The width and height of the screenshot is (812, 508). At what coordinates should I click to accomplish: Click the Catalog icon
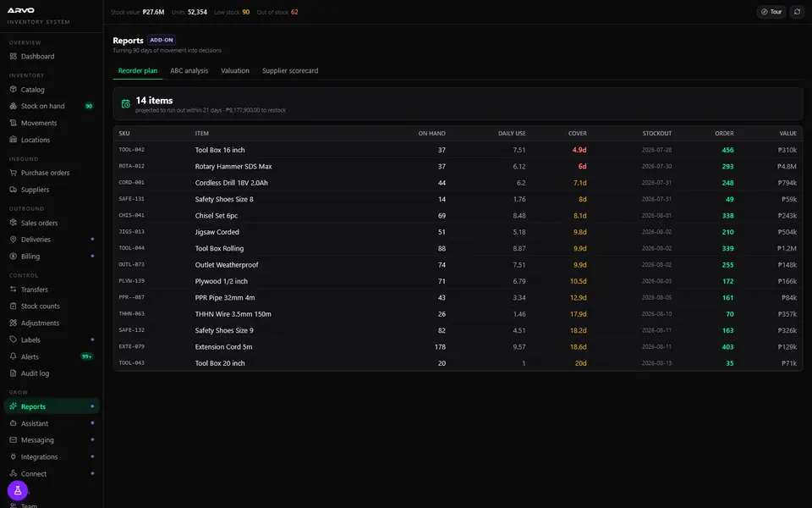(x=13, y=89)
